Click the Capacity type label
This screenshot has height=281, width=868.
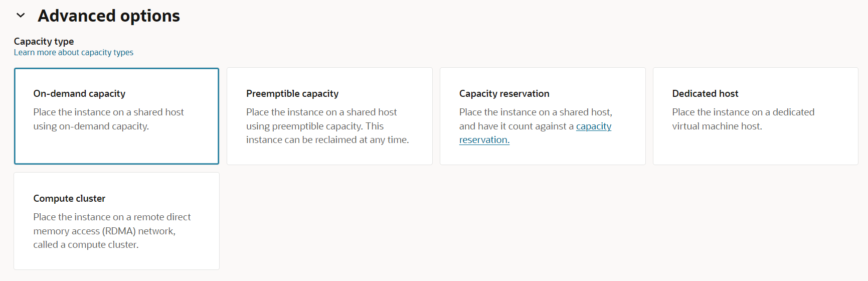(x=44, y=41)
